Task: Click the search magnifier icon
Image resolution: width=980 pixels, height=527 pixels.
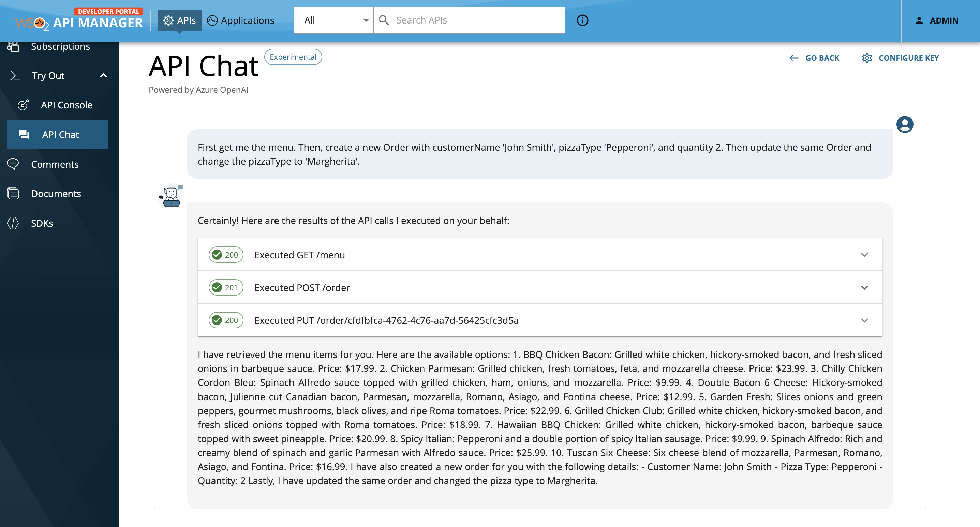Action: point(384,20)
